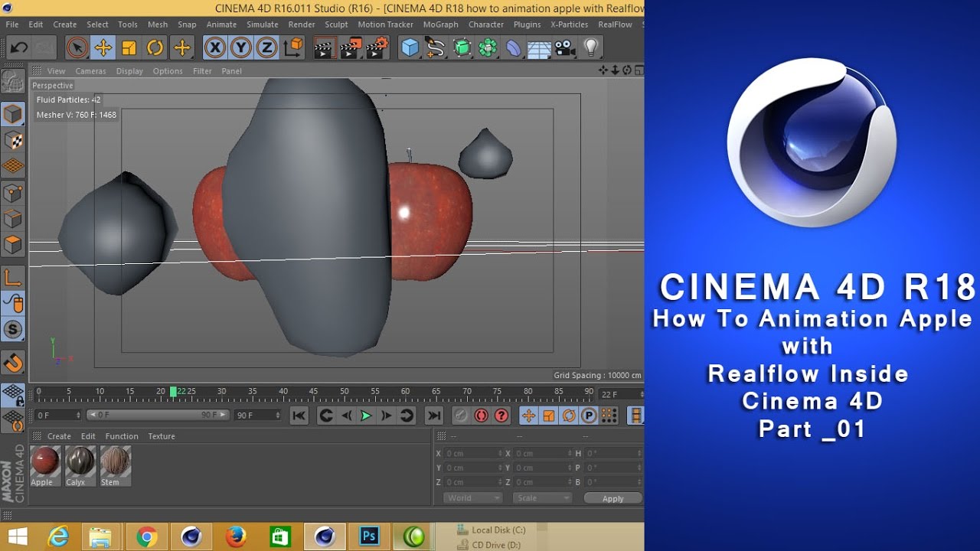Open Photoshop from the Windows taskbar
Viewport: 980px width, 551px height.
coord(370,537)
